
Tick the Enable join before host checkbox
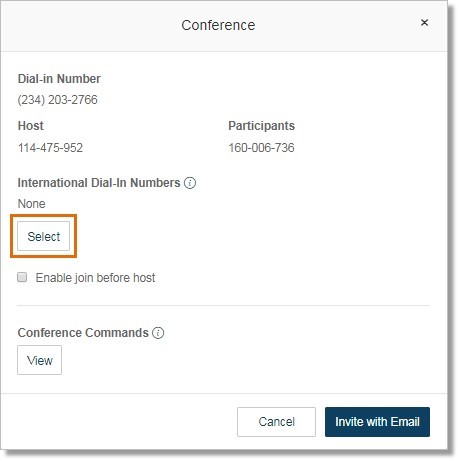click(22, 277)
